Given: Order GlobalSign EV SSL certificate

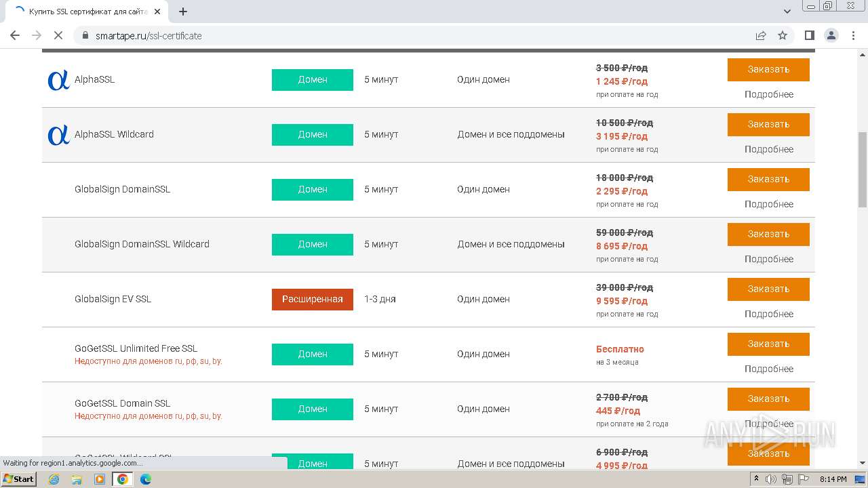Looking at the screenshot, I should pos(768,289).
